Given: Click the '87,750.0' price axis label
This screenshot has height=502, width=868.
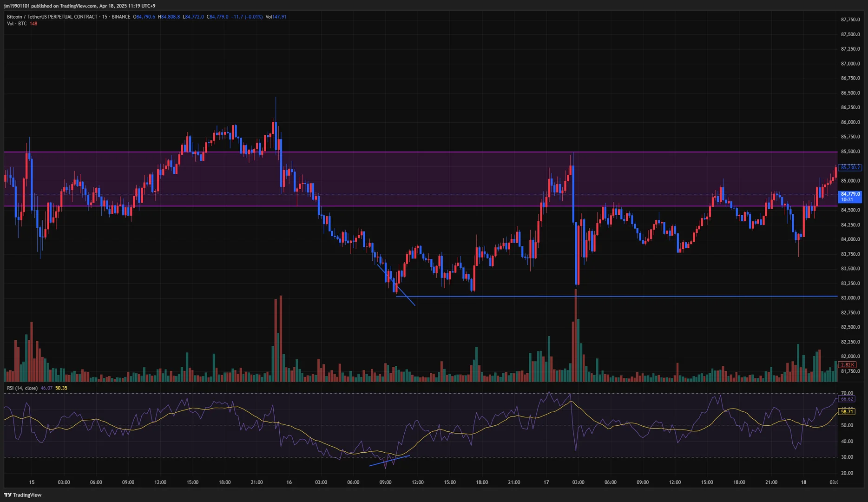Looking at the screenshot, I should (850, 20).
